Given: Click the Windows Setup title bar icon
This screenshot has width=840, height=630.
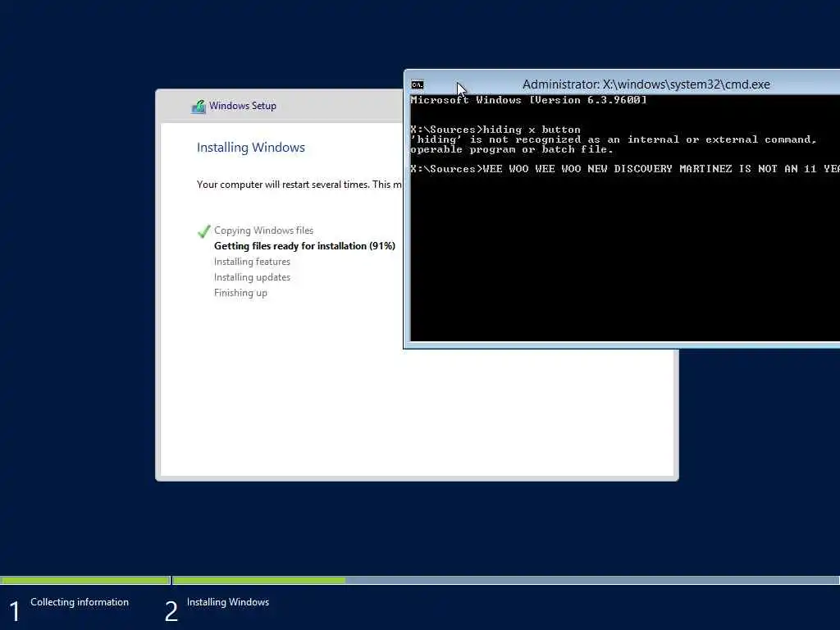Looking at the screenshot, I should click(x=199, y=106).
